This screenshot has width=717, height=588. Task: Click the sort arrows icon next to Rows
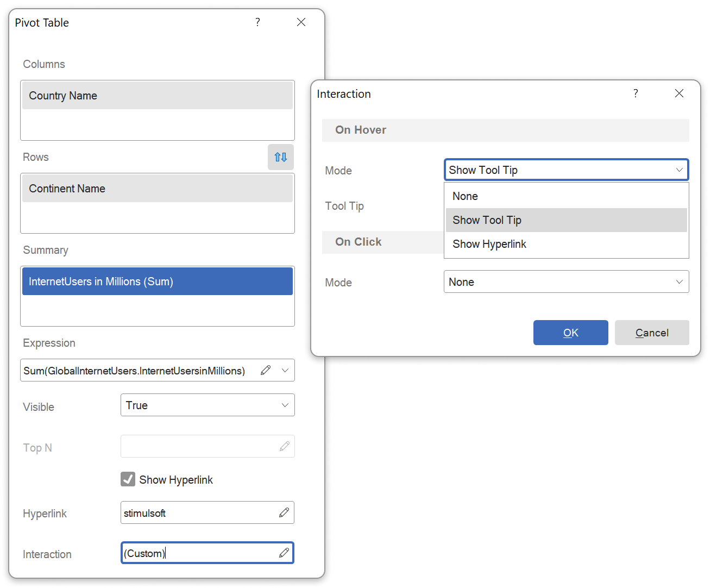click(280, 157)
